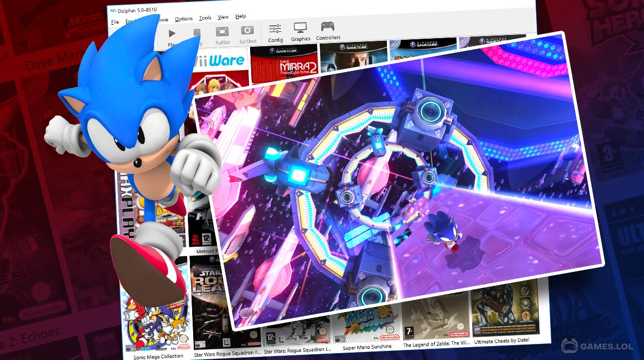Image resolution: width=644 pixels, height=360 pixels.
Task: Open the Tools menu
Action: point(205,18)
